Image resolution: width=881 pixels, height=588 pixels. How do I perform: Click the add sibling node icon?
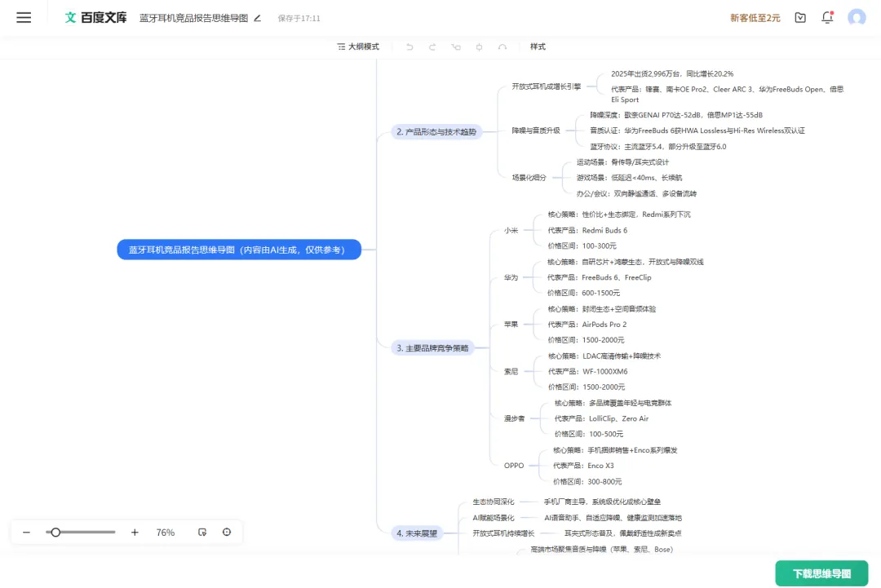pyautogui.click(x=480, y=46)
